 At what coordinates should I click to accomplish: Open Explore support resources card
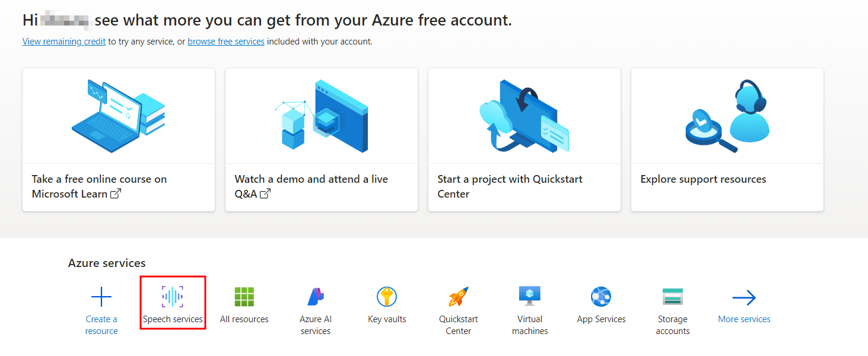point(727,139)
